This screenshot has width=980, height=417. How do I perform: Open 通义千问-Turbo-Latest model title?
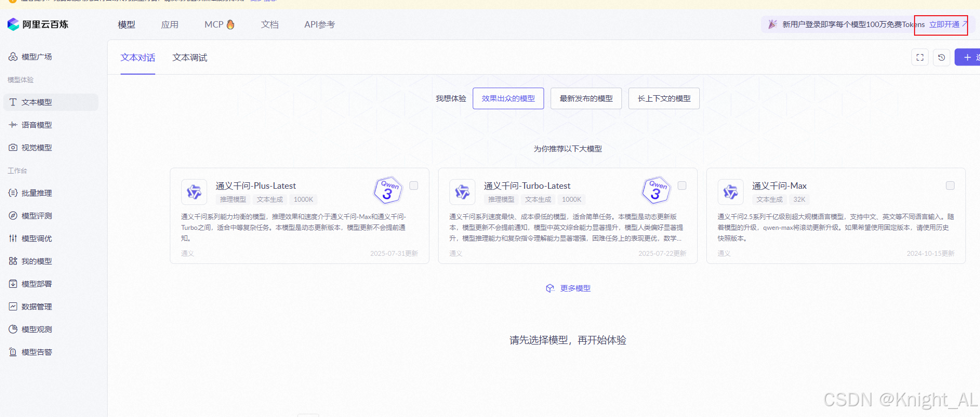[x=527, y=186]
